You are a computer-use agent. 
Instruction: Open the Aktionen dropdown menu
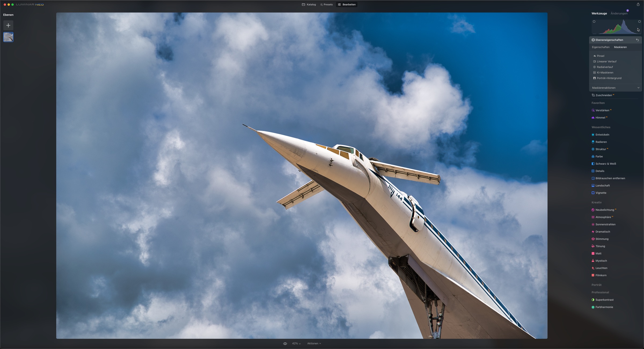pyautogui.click(x=314, y=343)
